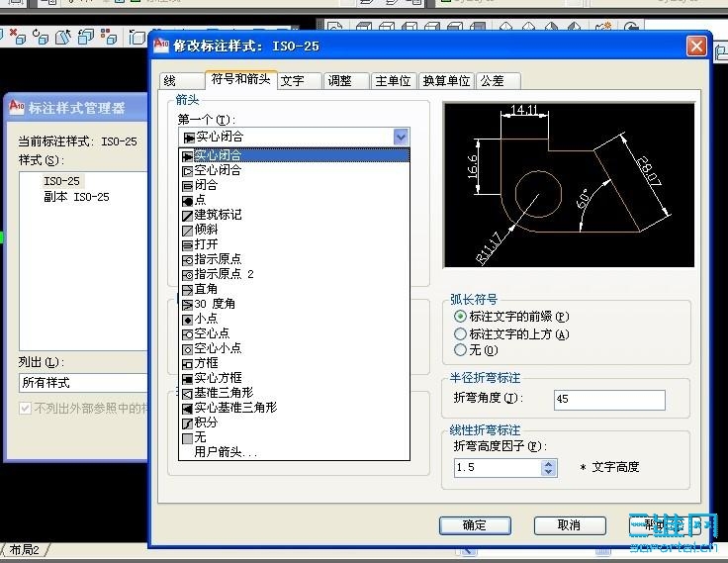Switch to the 符号和箭头 tab
This screenshot has height=563, width=728.
[x=241, y=79]
